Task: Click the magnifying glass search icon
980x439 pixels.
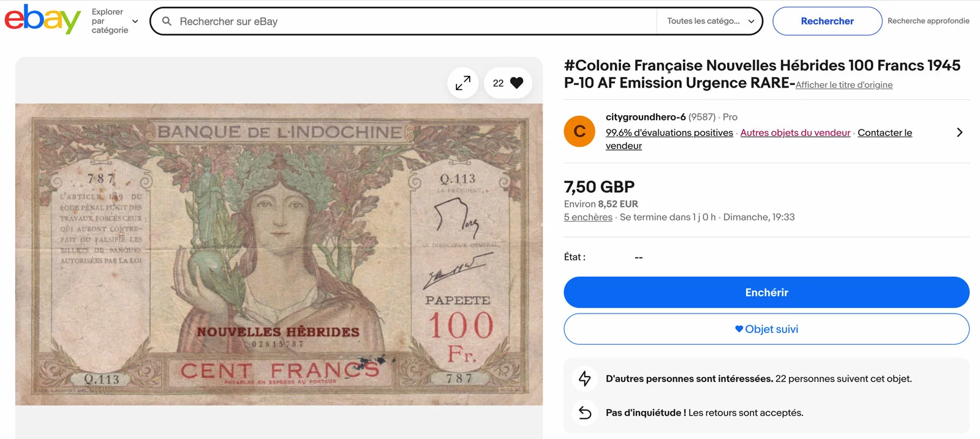Action: point(167,21)
